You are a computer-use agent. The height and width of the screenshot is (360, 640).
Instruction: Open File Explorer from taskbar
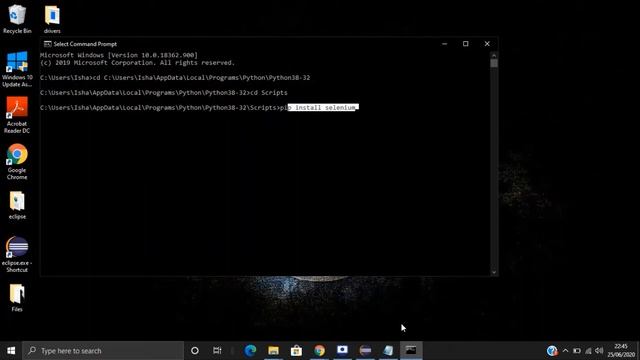point(273,351)
